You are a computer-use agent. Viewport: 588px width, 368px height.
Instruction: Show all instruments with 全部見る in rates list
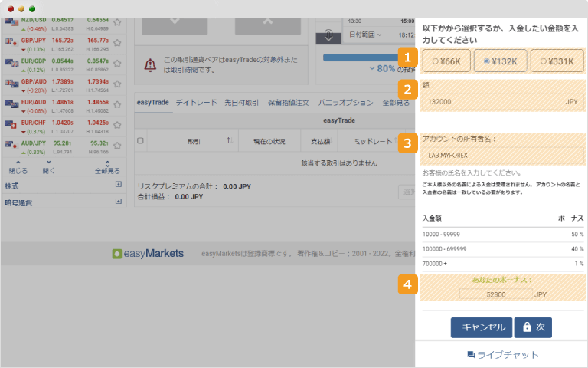107,168
